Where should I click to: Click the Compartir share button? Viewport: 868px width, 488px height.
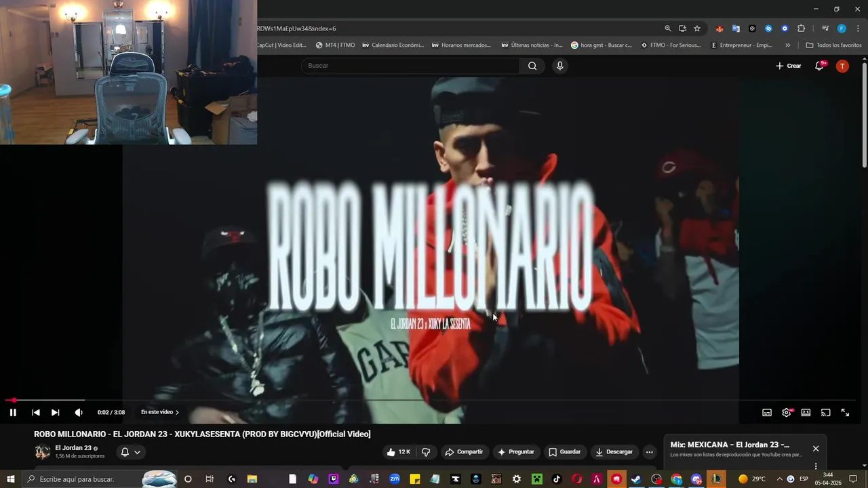pos(464,452)
